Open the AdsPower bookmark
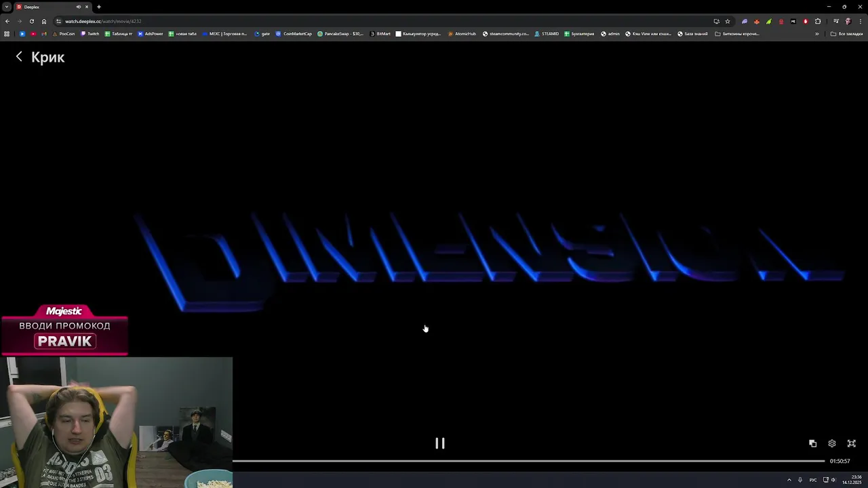Viewport: 868px width, 488px height. pos(151,34)
